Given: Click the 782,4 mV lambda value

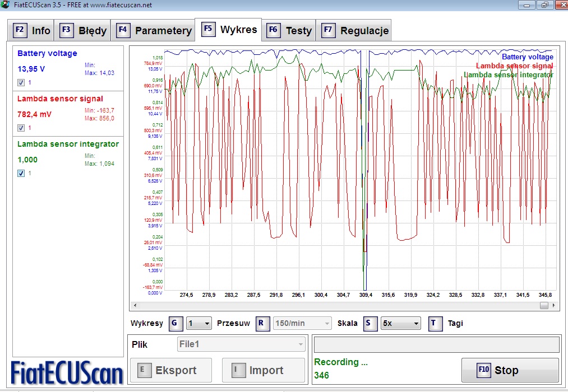Looking at the screenshot, I should point(34,114).
